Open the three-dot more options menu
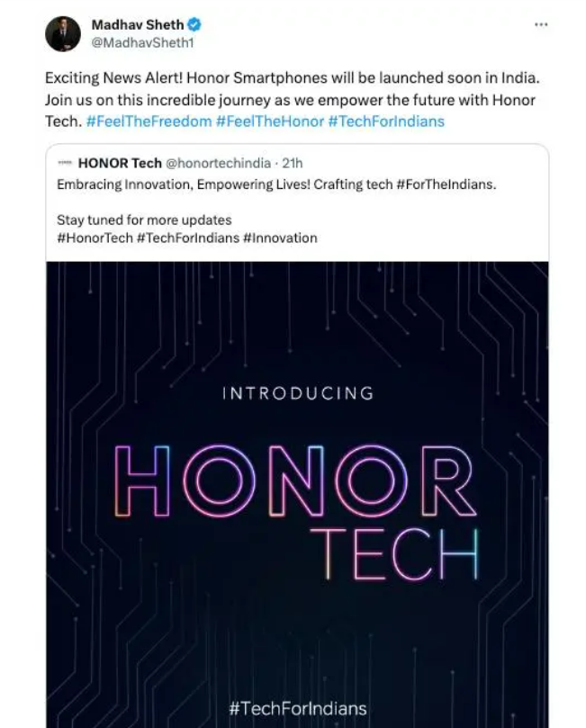Image resolution: width=586 pixels, height=728 pixels. tap(540, 24)
